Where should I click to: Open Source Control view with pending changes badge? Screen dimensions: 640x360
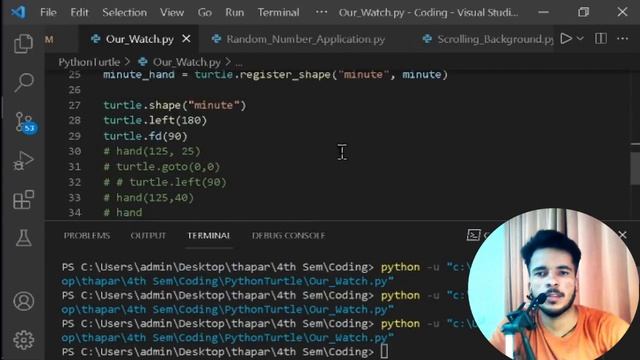[x=25, y=122]
